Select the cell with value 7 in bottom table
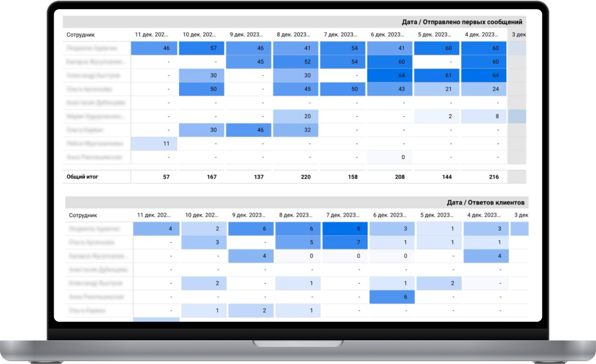Viewport: 596px width, 364px height. point(345,243)
